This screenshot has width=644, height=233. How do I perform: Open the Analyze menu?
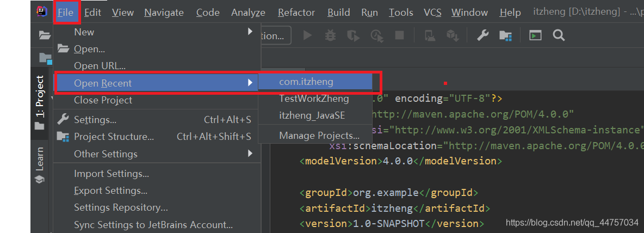pos(248,13)
